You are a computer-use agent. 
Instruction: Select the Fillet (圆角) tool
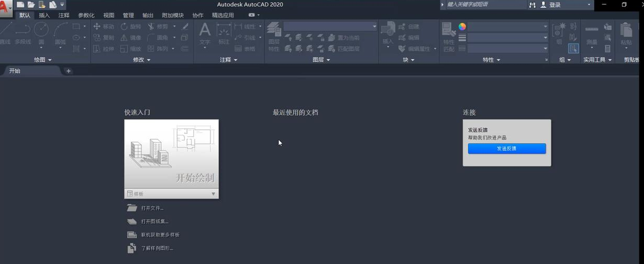click(x=158, y=38)
